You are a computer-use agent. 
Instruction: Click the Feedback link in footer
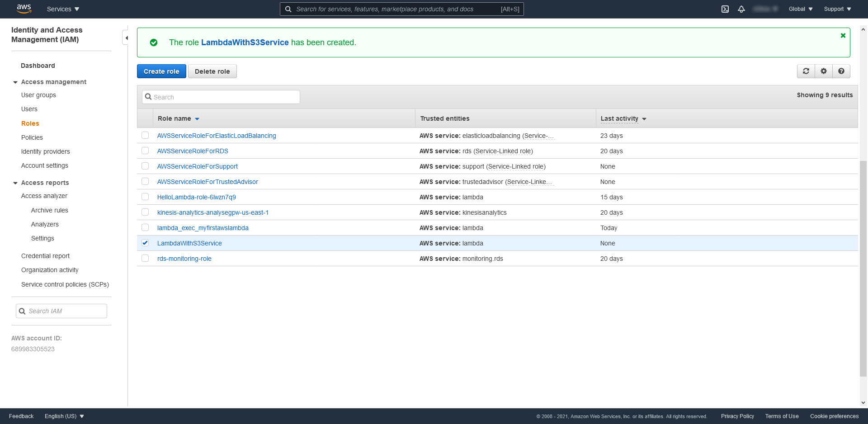point(21,416)
